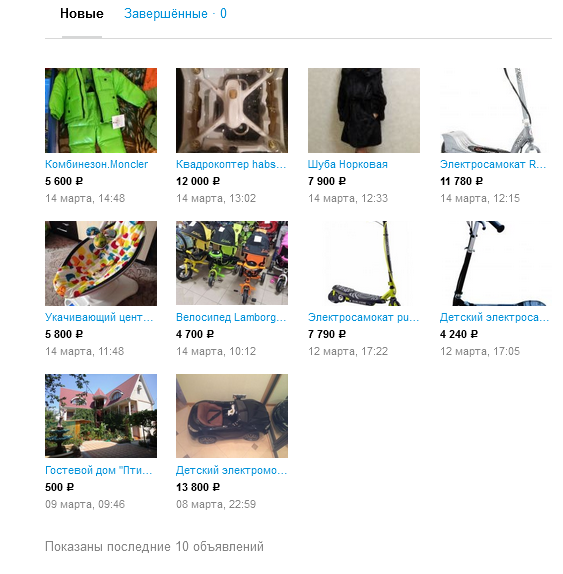Open the Lamborghini tricycles photo
563x574 pixels.
point(232,263)
